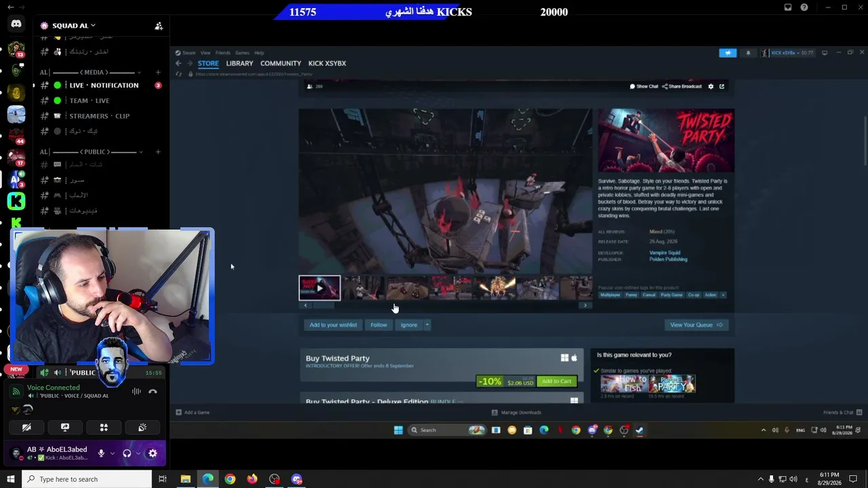This screenshot has height=488, width=868.
Task: Click View Your Queue
Action: click(x=696, y=325)
